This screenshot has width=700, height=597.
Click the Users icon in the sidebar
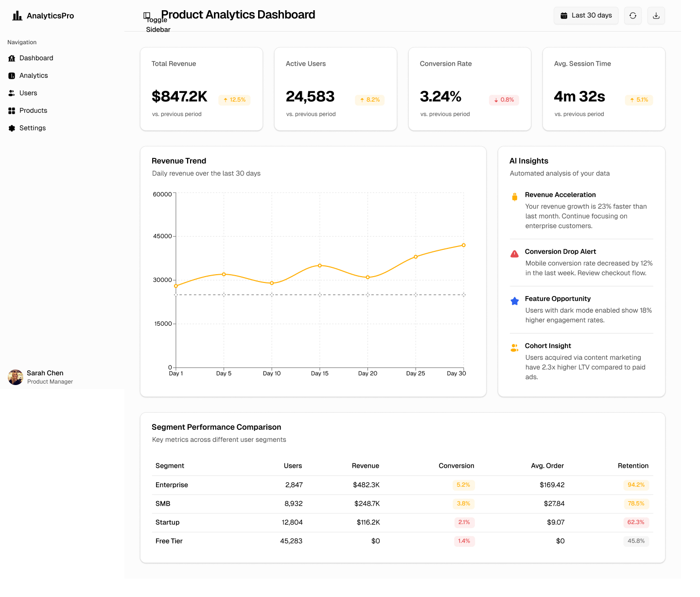[12, 93]
